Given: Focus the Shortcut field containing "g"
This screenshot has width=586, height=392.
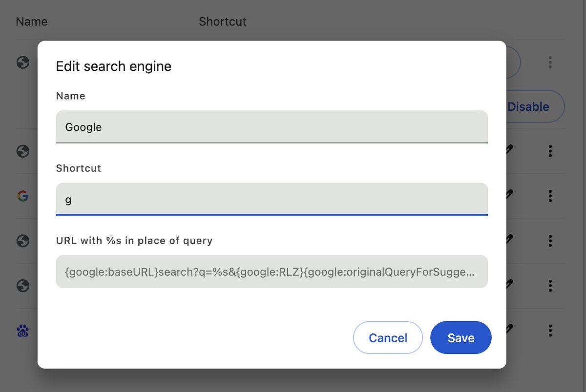Looking at the screenshot, I should [272, 199].
